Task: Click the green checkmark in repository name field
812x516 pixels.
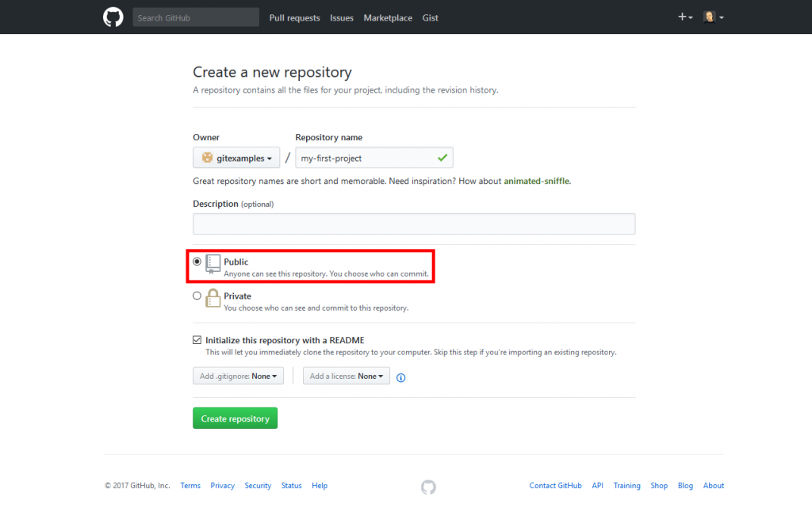Action: click(x=442, y=158)
